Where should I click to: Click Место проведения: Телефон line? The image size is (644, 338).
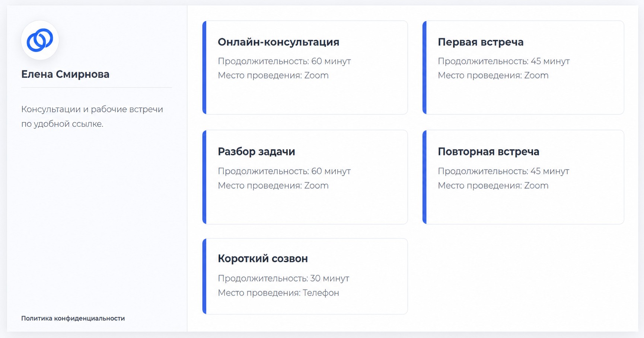(278, 293)
